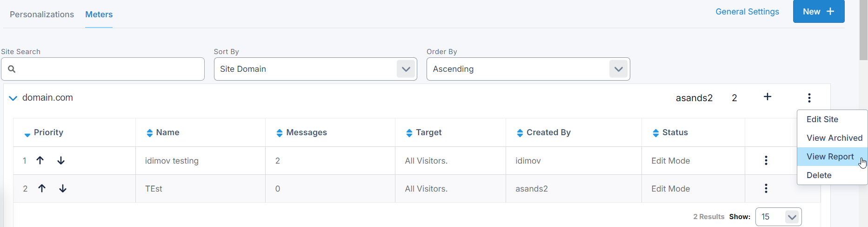
Task: Click plus icon to add meter to domain.com
Action: click(768, 97)
